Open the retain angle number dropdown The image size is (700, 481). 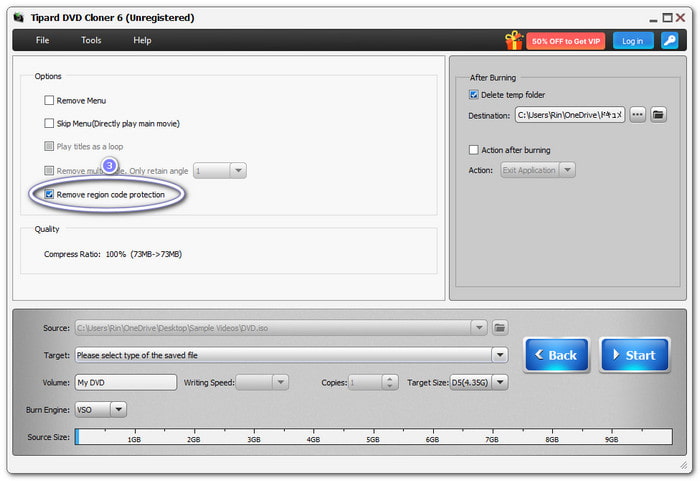click(x=238, y=171)
